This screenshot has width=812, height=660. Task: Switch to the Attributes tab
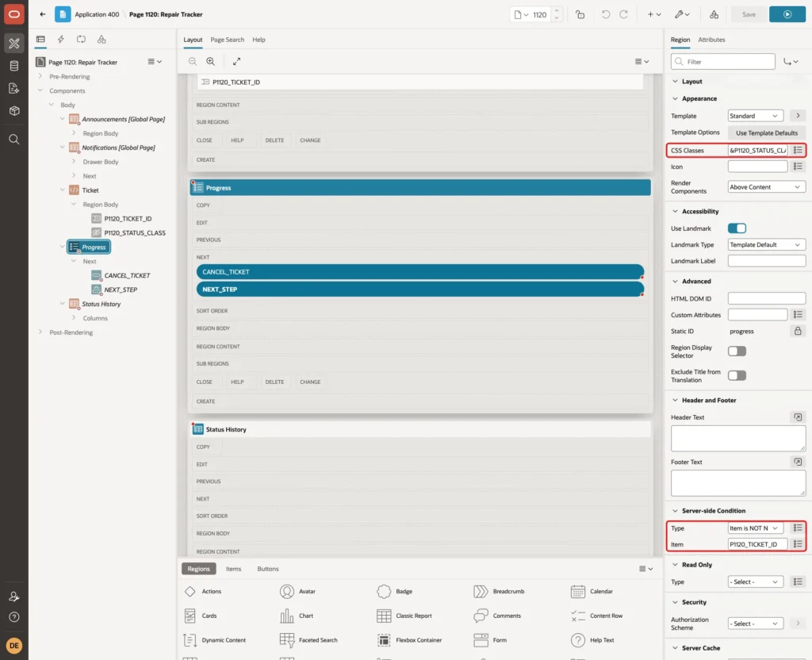tap(711, 40)
